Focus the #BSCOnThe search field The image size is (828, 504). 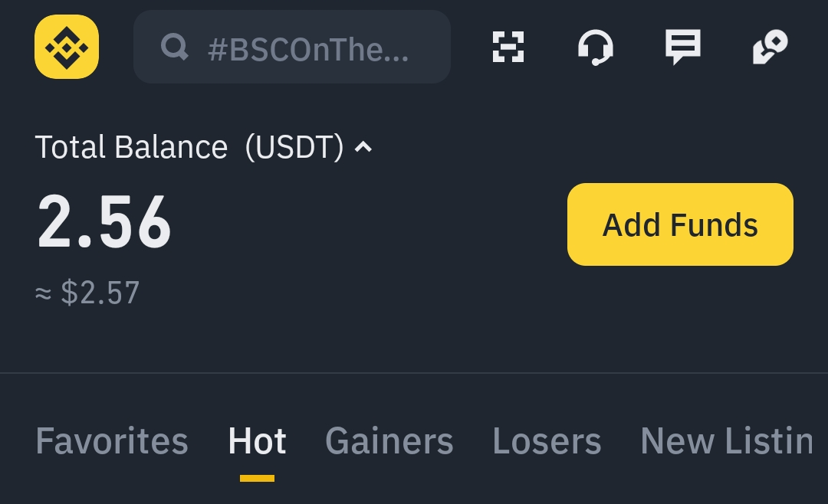point(308,49)
